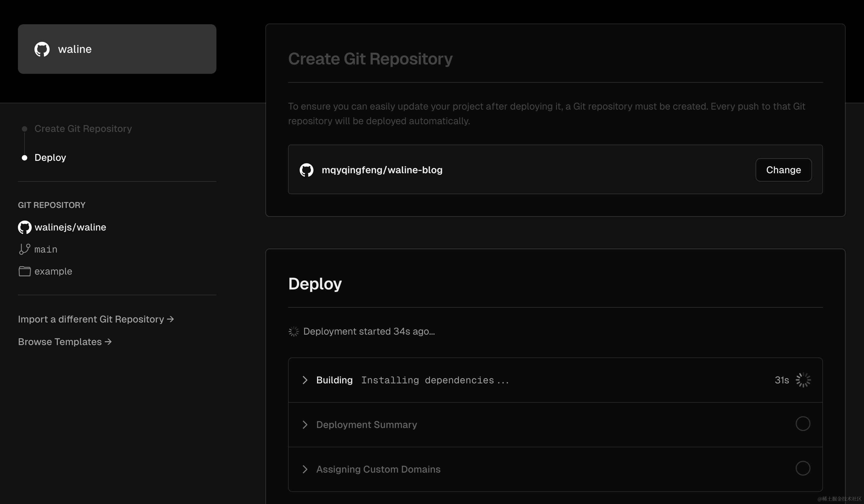The width and height of the screenshot is (864, 504).
Task: Open the Browse Templates link
Action: 65,342
